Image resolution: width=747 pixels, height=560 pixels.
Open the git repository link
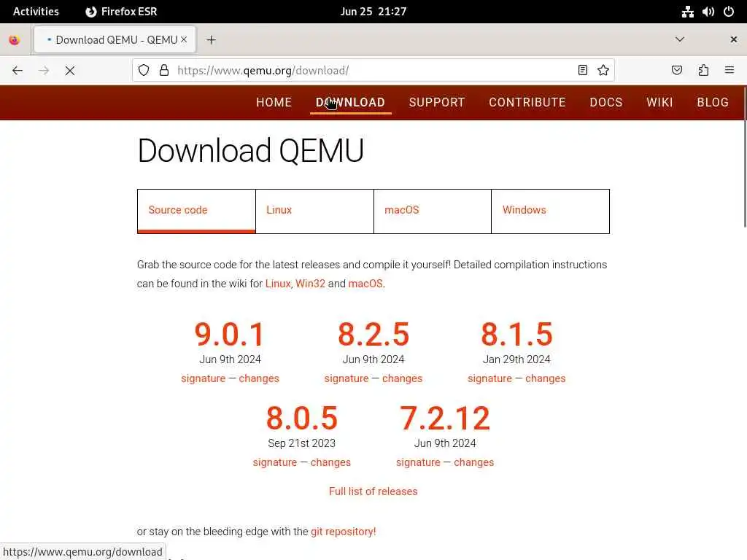pyautogui.click(x=344, y=532)
